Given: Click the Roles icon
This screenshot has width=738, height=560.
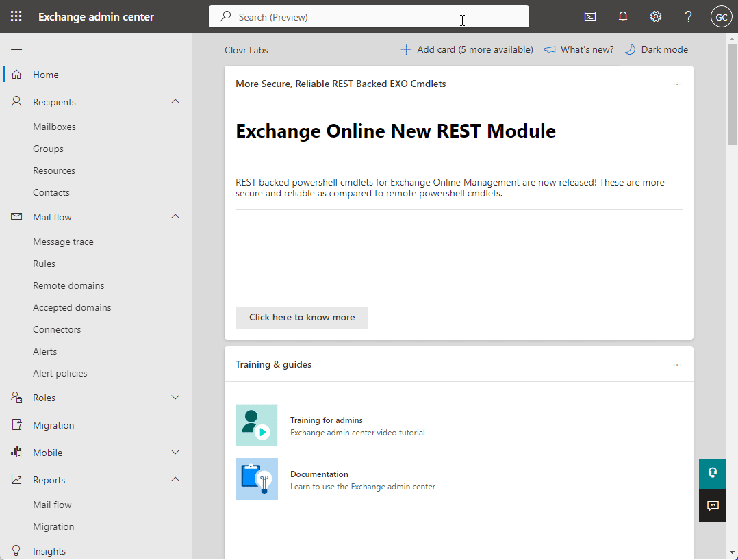Looking at the screenshot, I should coord(16,397).
